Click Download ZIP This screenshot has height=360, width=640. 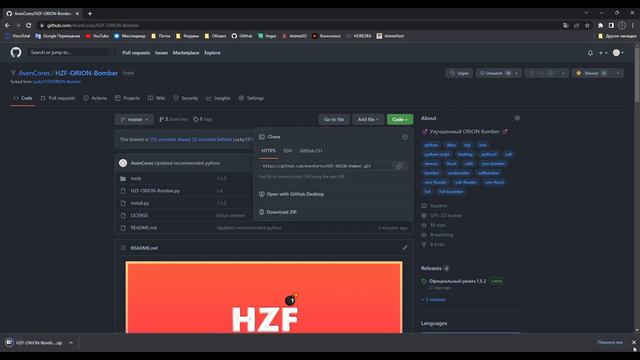pyautogui.click(x=282, y=212)
